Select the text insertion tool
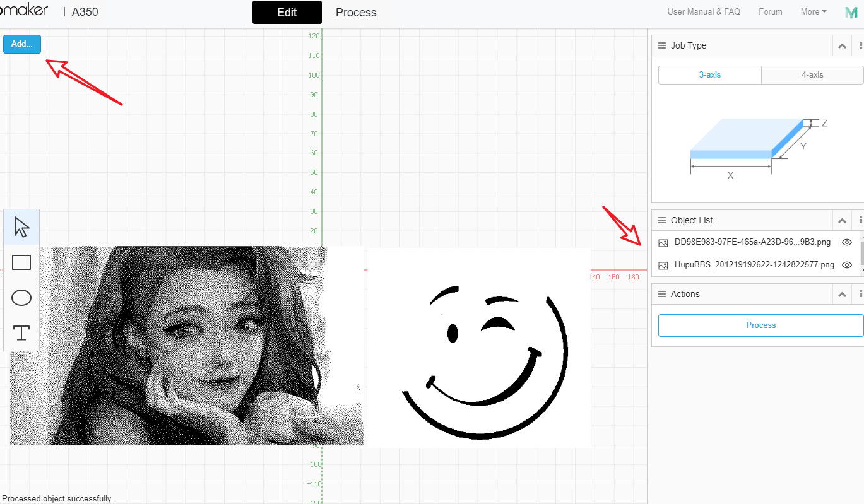The height and width of the screenshot is (504, 864). coord(21,333)
